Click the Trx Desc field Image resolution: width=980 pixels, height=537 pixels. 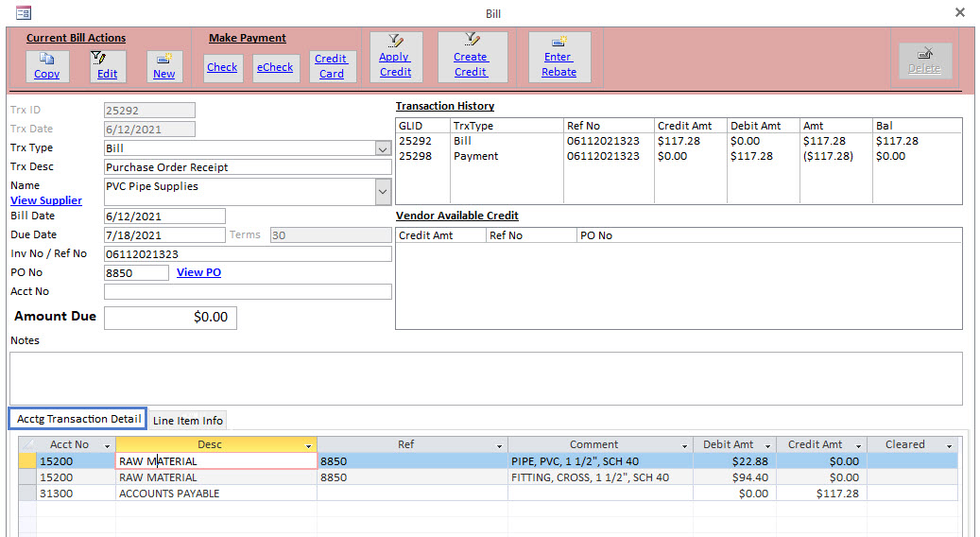click(x=248, y=167)
